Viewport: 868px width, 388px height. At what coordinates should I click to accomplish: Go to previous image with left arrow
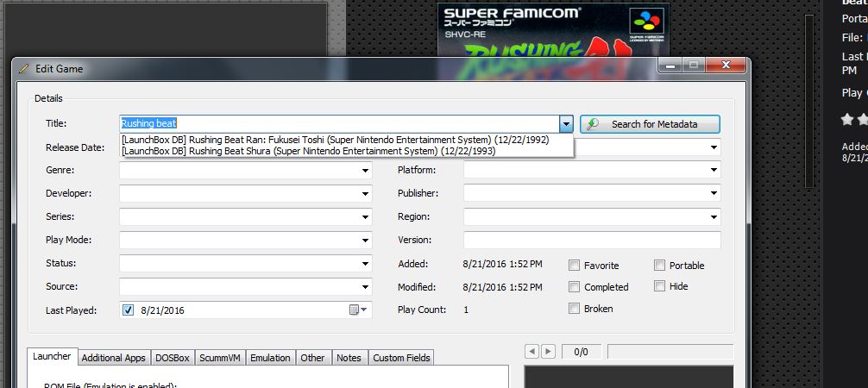pos(531,352)
